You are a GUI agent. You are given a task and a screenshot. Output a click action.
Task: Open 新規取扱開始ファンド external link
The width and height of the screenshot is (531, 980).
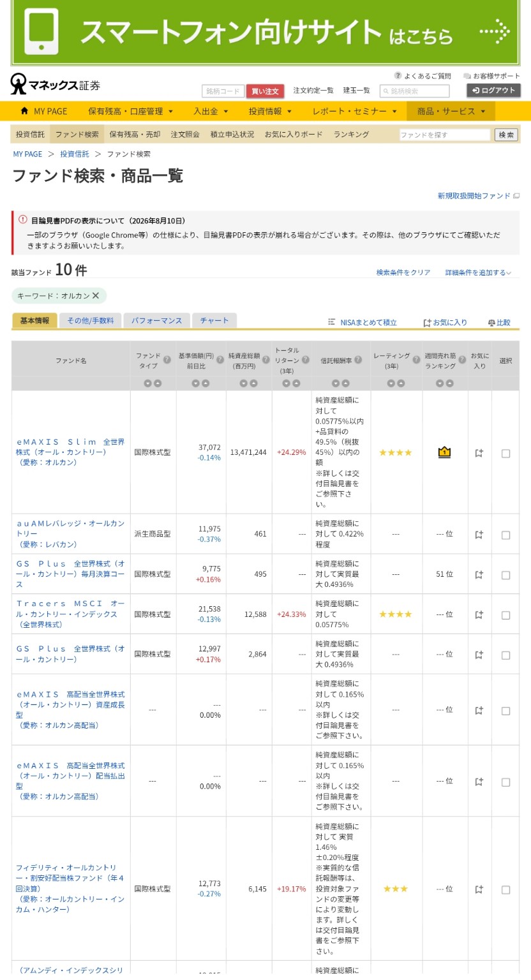point(478,196)
